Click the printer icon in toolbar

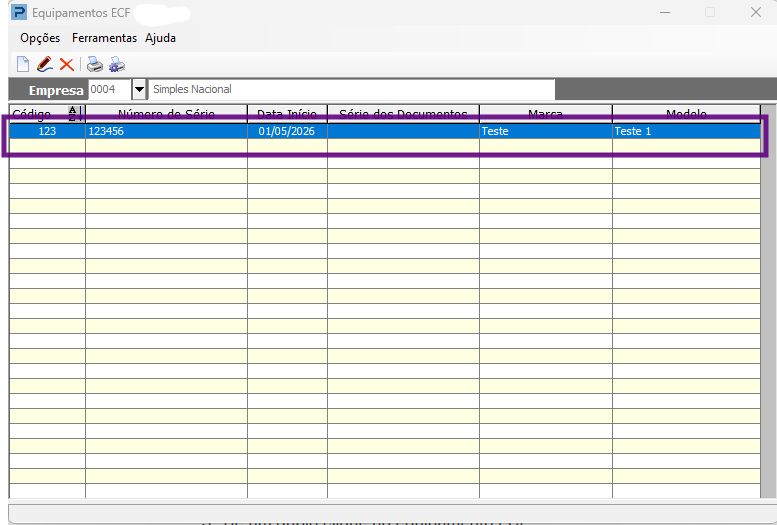point(95,64)
